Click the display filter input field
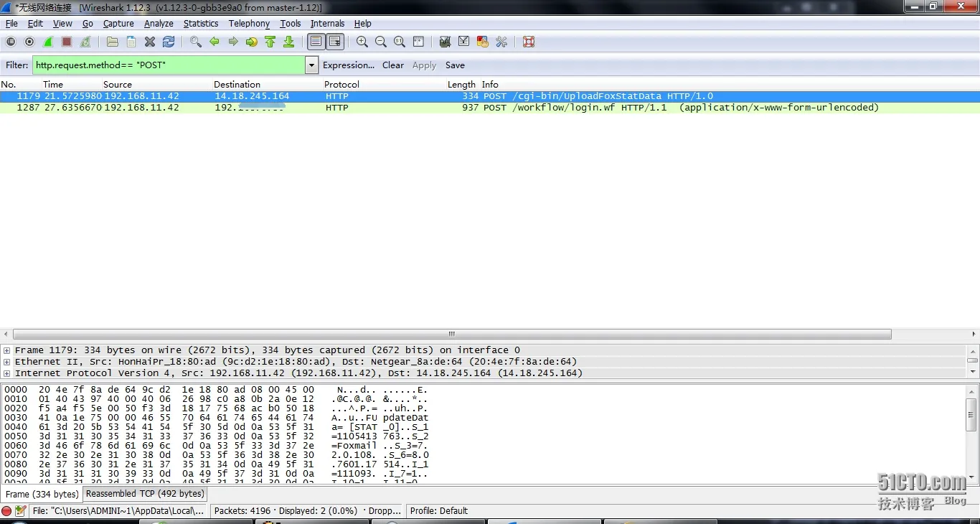Screen dimensions: 980x524 tap(169, 65)
